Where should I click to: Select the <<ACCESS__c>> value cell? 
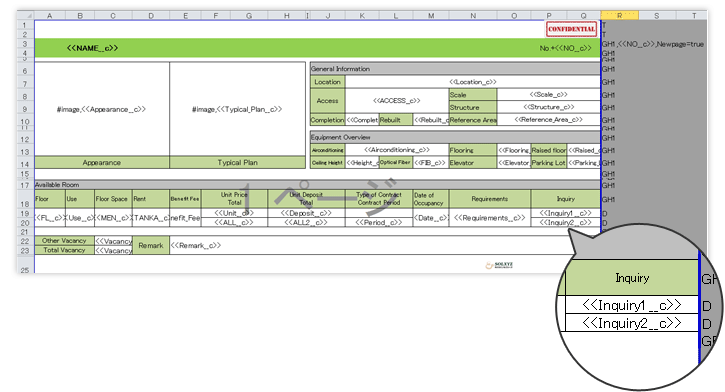point(397,101)
